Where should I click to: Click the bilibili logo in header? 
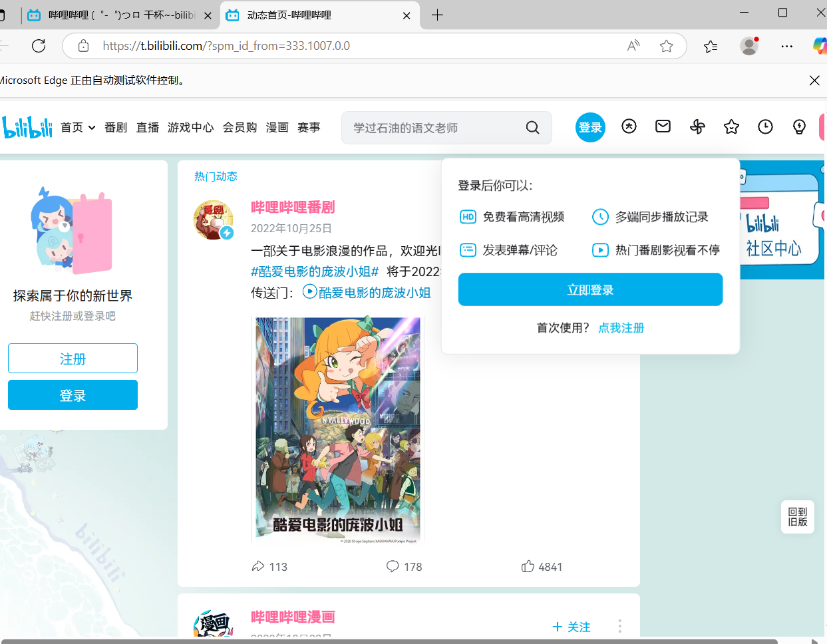click(x=27, y=127)
